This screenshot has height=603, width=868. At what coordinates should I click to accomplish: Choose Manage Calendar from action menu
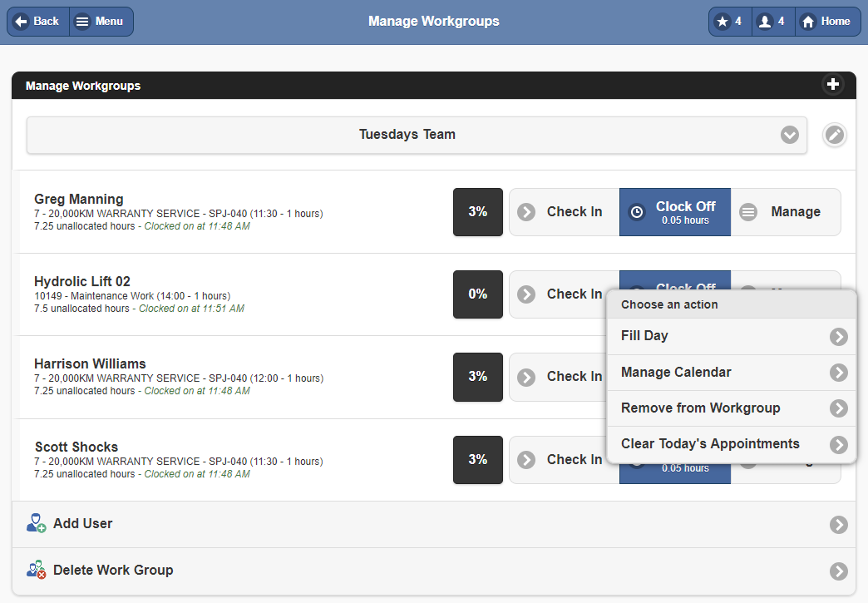coord(732,372)
